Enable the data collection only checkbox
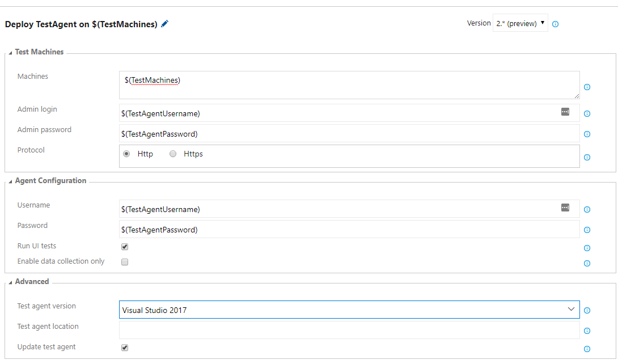The width and height of the screenshot is (618, 364). click(x=124, y=261)
